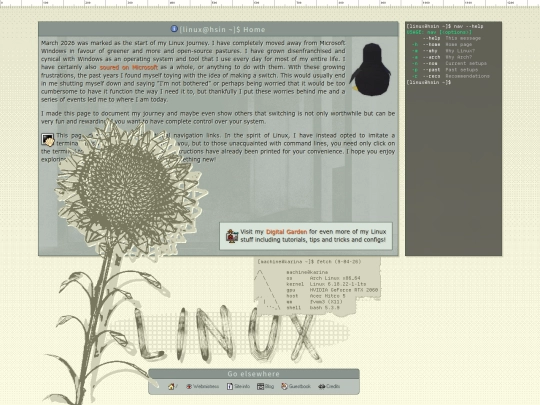The width and height of the screenshot is (540, 405).
Task: Click the Credits icon in footer
Action: pyautogui.click(x=322, y=386)
